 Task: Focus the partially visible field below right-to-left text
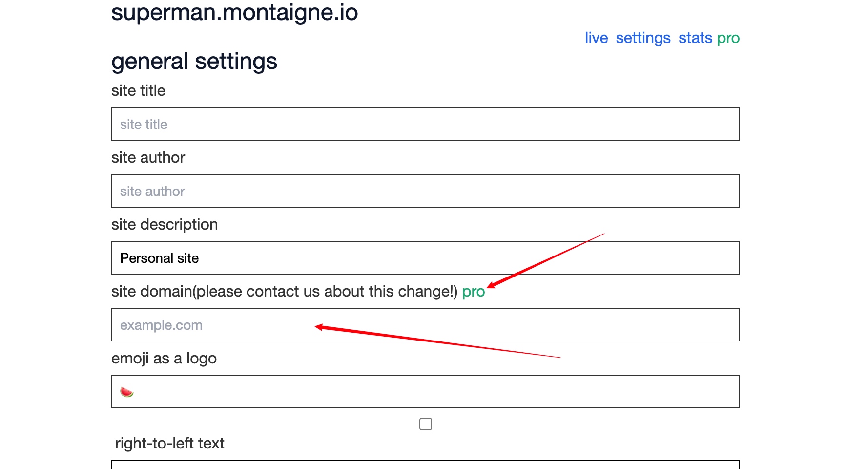426,465
